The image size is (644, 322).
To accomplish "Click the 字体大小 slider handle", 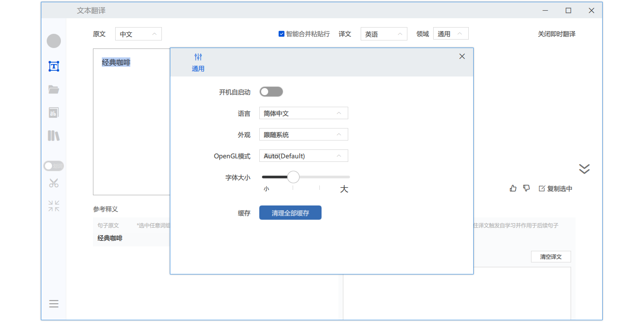I will click(293, 177).
